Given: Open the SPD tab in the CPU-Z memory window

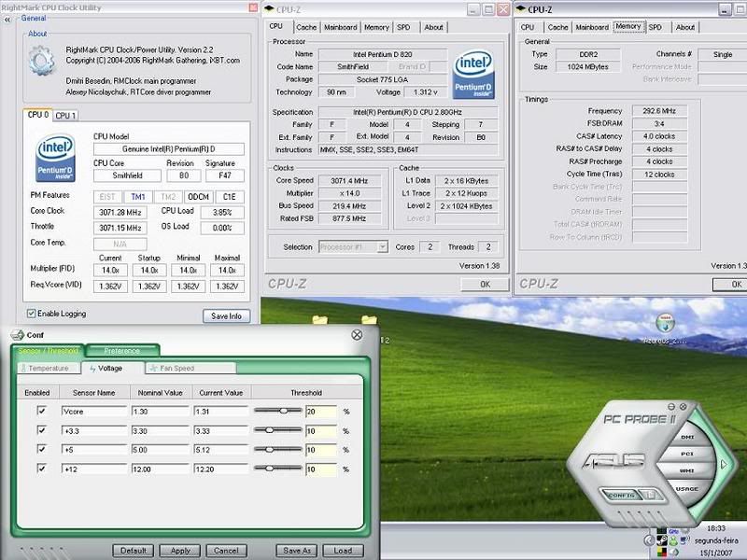Looking at the screenshot, I should coord(655,28).
